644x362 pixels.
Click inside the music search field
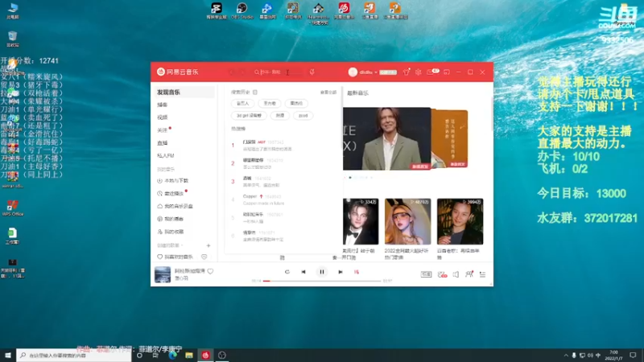[278, 72]
